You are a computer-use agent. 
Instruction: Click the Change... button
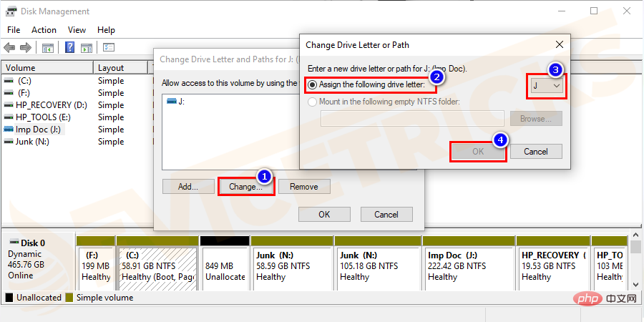pyautogui.click(x=245, y=187)
